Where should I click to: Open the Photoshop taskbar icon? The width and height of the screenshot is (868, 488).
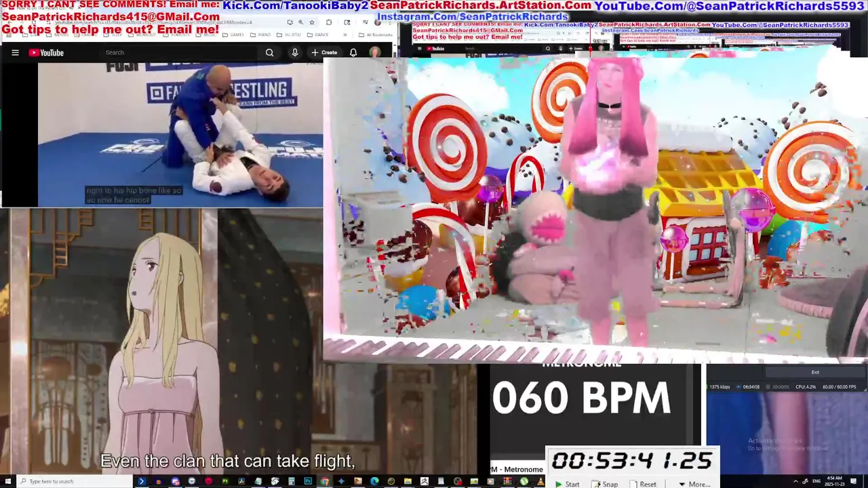tap(308, 481)
